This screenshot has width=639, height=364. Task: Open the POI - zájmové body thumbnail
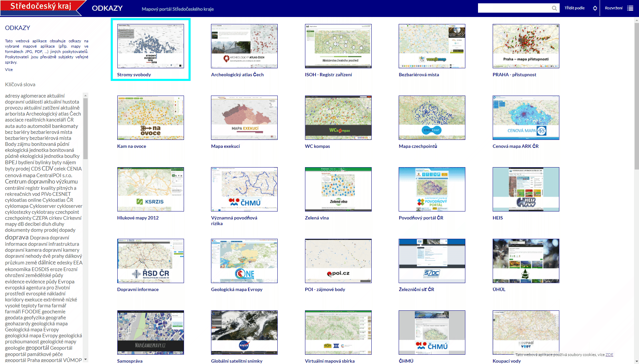click(x=338, y=261)
